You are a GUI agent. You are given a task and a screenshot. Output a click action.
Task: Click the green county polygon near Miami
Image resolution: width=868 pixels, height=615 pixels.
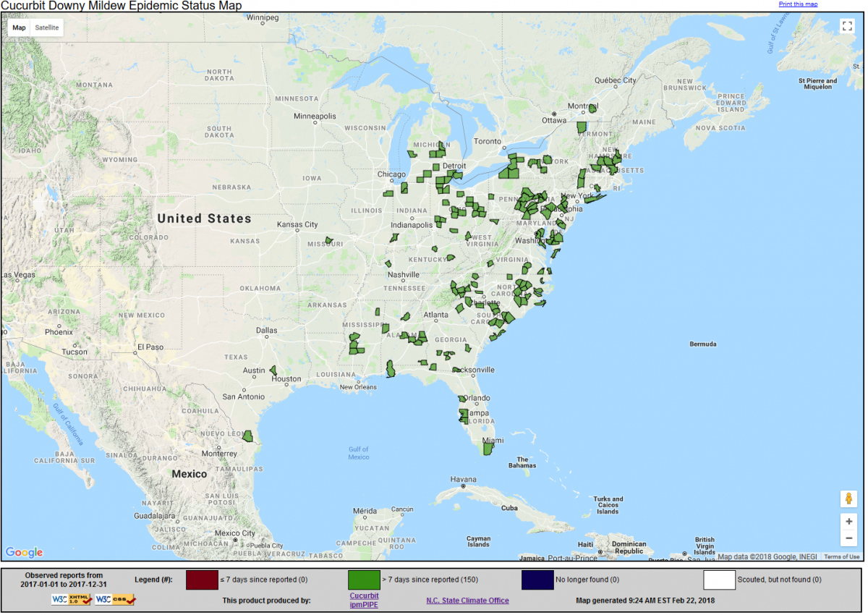pos(488,449)
